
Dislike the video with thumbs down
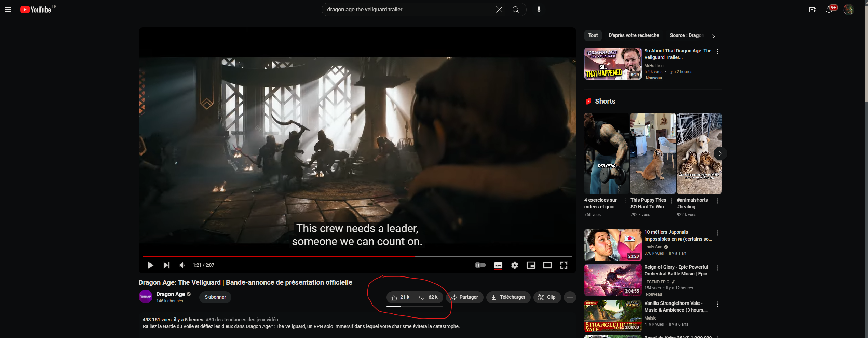click(x=429, y=297)
